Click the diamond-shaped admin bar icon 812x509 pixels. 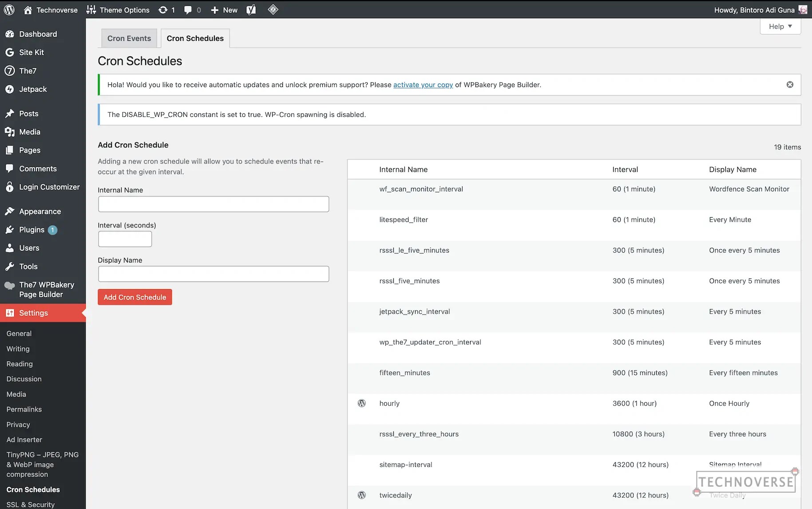[273, 9]
